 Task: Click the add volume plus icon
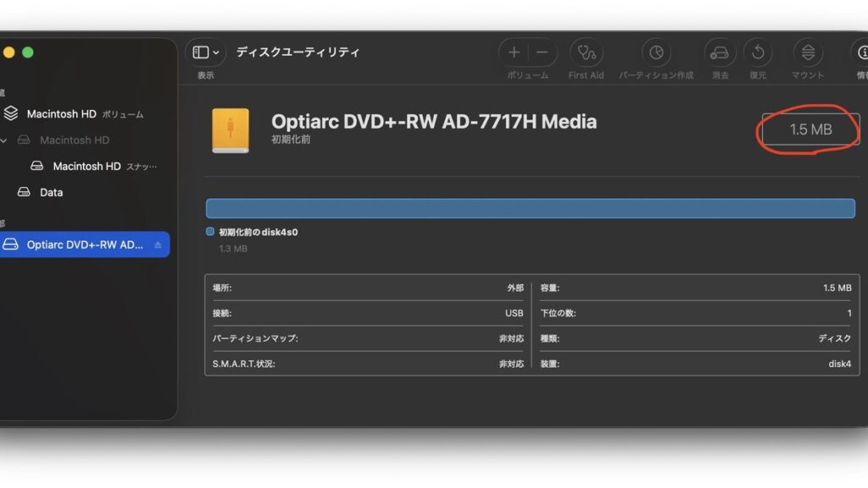pos(514,53)
